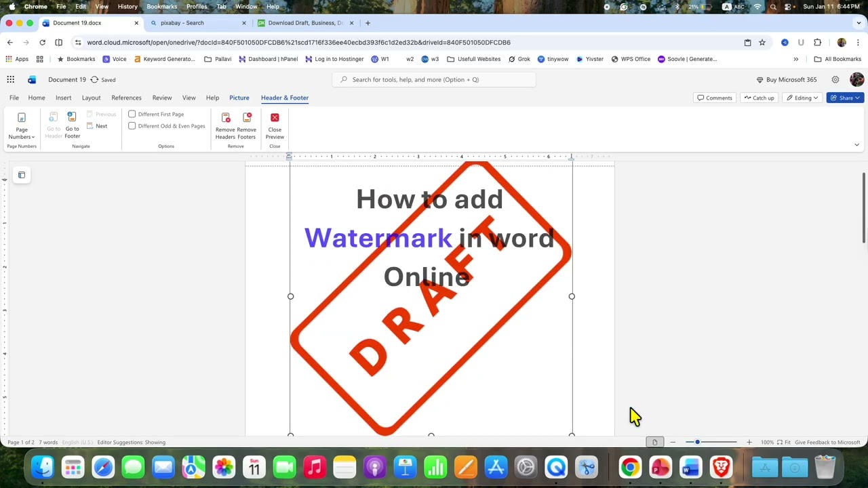
Task: Open the Grok bookmark
Action: pyautogui.click(x=519, y=59)
